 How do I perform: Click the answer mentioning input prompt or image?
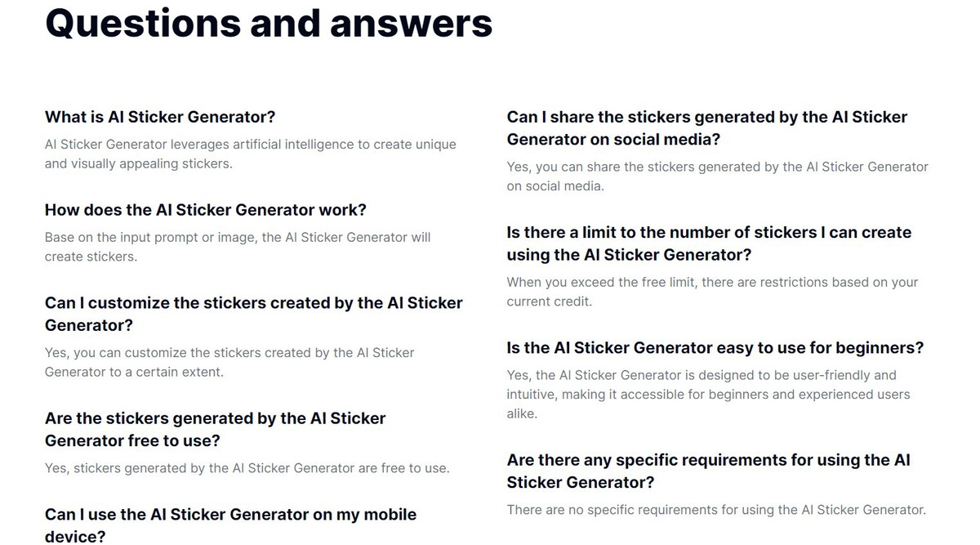pos(238,247)
